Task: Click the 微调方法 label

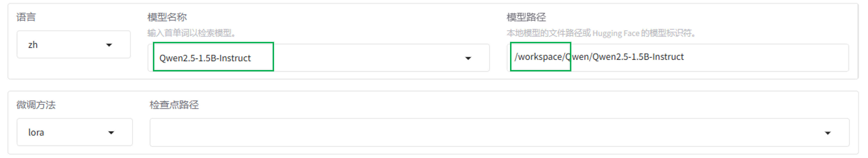Action: click(x=36, y=105)
